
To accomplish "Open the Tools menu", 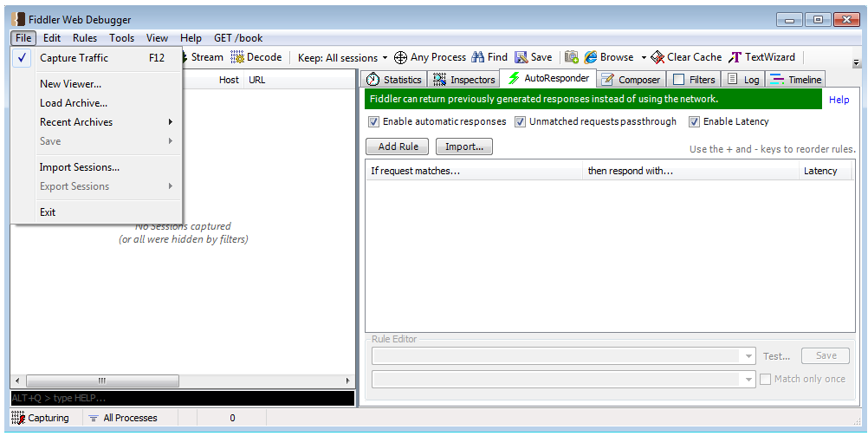I will click(122, 38).
